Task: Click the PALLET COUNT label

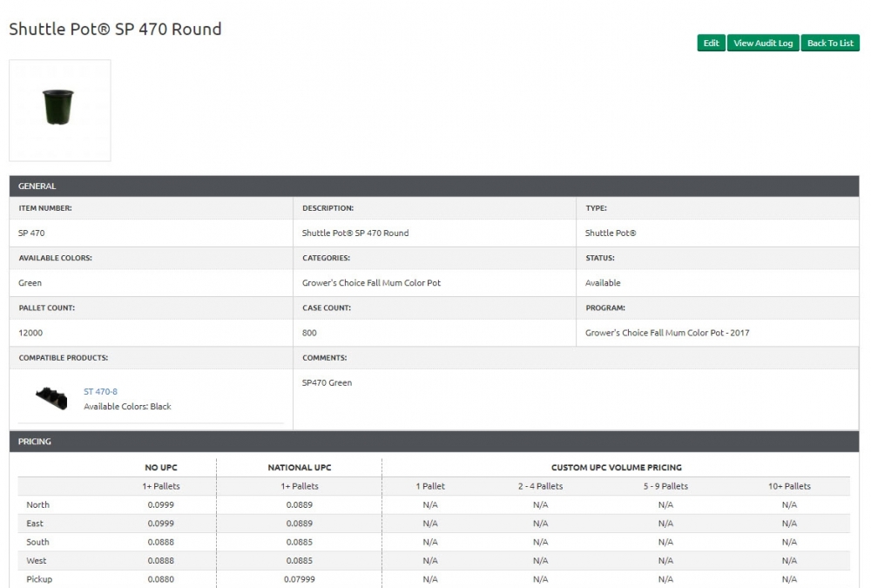Action: (x=47, y=308)
